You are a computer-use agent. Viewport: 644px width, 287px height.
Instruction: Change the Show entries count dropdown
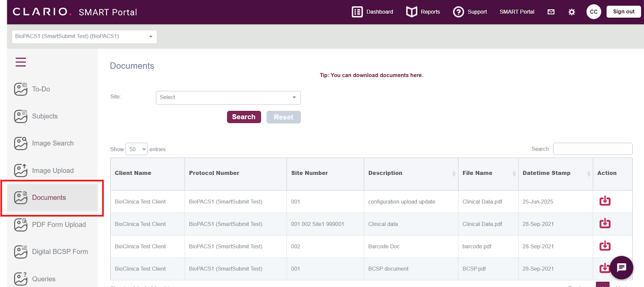(136, 149)
